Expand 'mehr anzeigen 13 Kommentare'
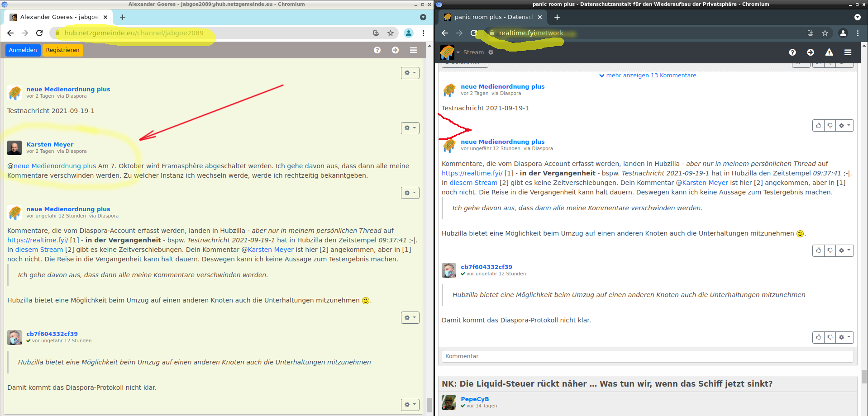This screenshot has width=868, height=416. pos(648,76)
